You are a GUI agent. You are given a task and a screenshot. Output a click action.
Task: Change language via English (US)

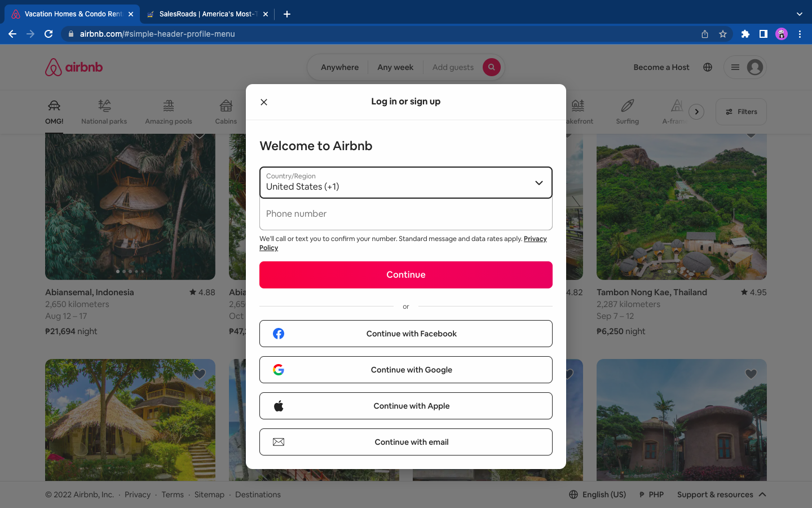pos(598,494)
